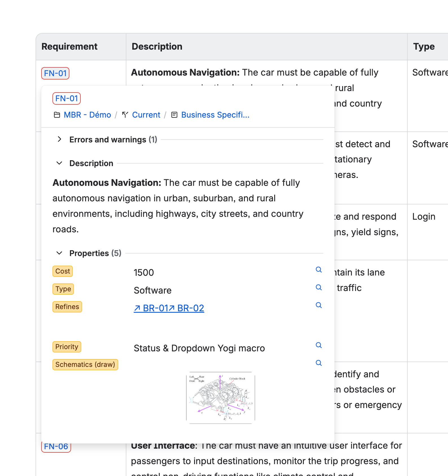Viewport: 448px width, 476px height.
Task: Open the Current branch breadcrumb link
Action: coord(146,115)
